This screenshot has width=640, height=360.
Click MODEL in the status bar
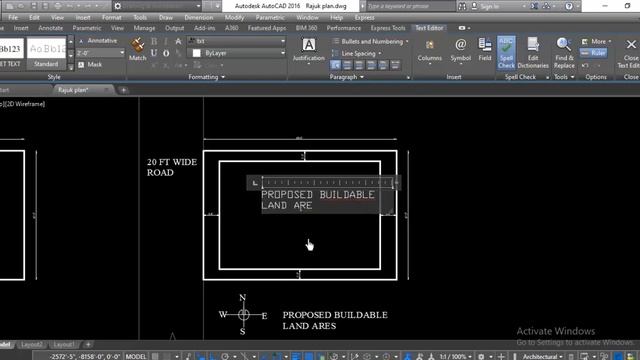tap(136, 356)
